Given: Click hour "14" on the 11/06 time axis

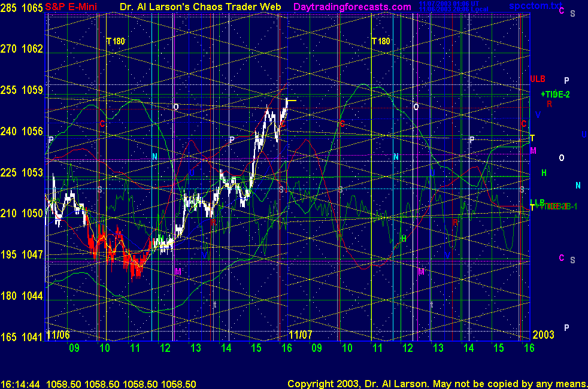Looking at the screenshot, I should (x=226, y=348).
